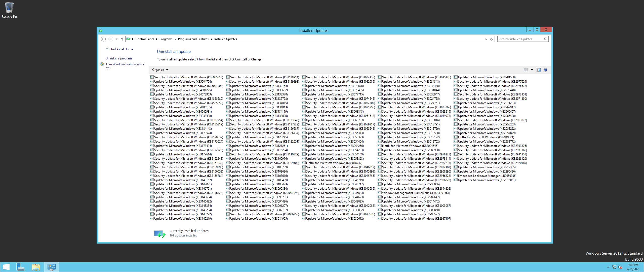Select Security Update KB5001403
The width and height of the screenshot is (644, 272).
click(186, 86)
